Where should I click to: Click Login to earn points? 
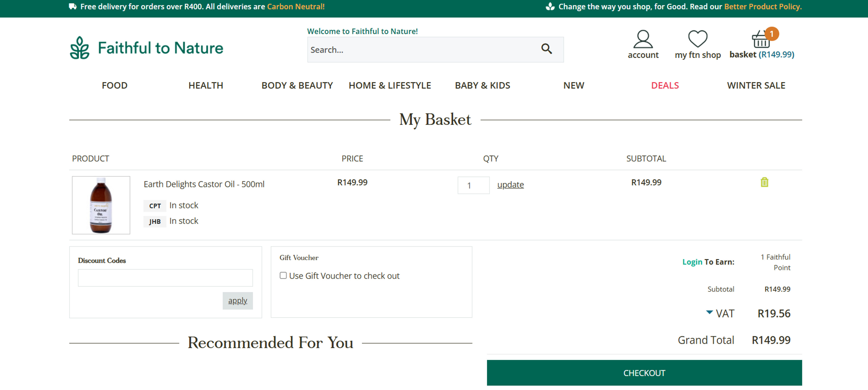pos(692,262)
